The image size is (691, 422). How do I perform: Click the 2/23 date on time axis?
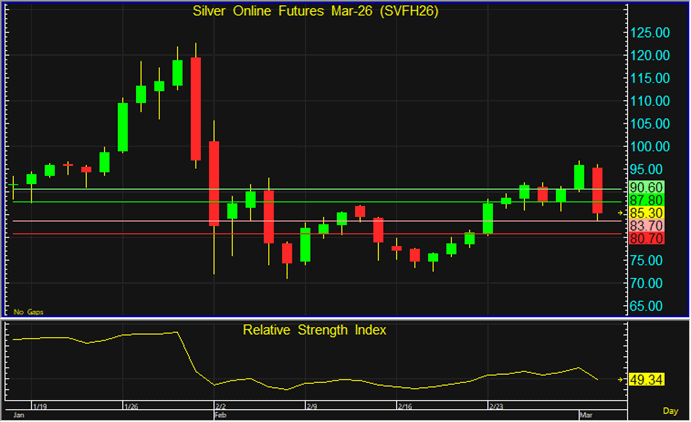coord(496,407)
